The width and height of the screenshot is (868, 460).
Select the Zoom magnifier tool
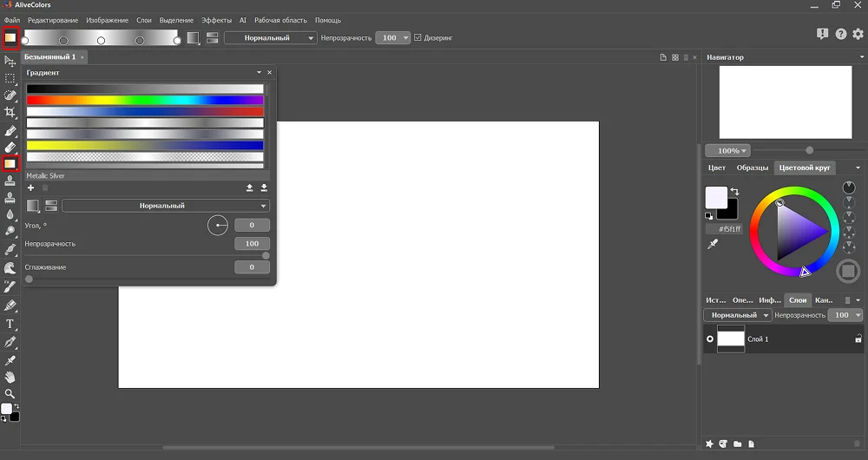pyautogui.click(x=10, y=394)
